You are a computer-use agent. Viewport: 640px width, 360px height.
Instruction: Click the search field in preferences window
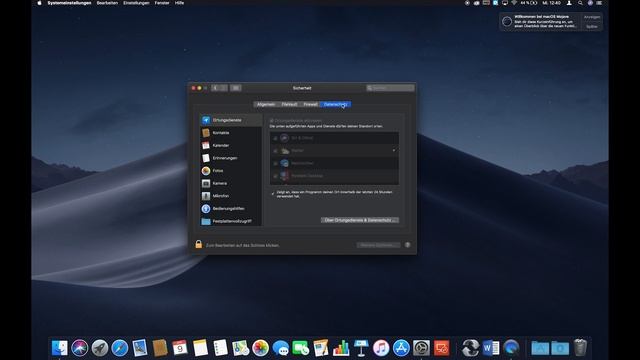click(x=390, y=88)
